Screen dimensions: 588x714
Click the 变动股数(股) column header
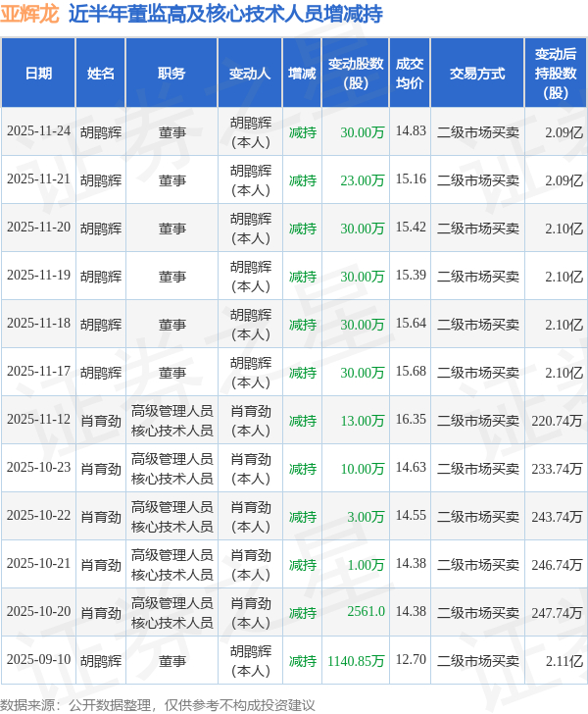[356, 74]
